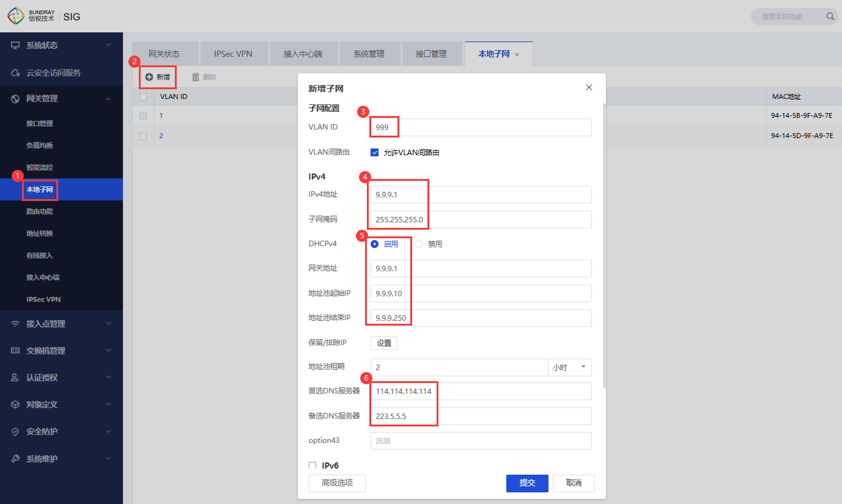Open 云安全访问服务 in sidebar
This screenshot has height=504, width=842.
pyautogui.click(x=61, y=73)
